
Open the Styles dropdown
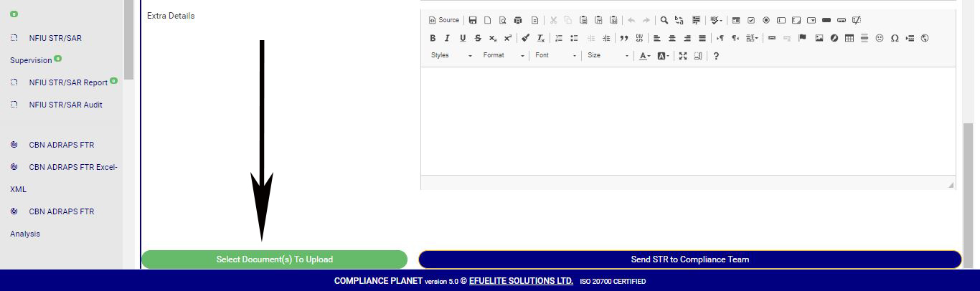[451, 55]
